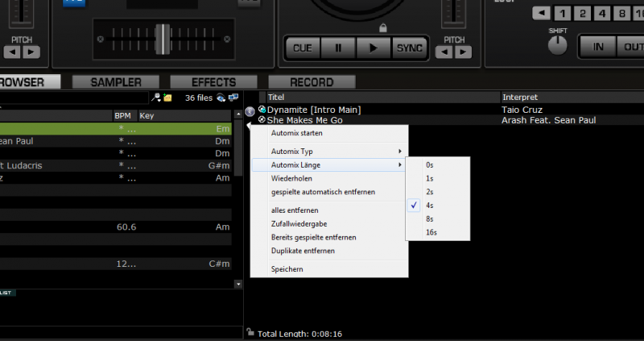
Task: Click the network search icon next to 36 files
Action: pyautogui.click(x=221, y=98)
